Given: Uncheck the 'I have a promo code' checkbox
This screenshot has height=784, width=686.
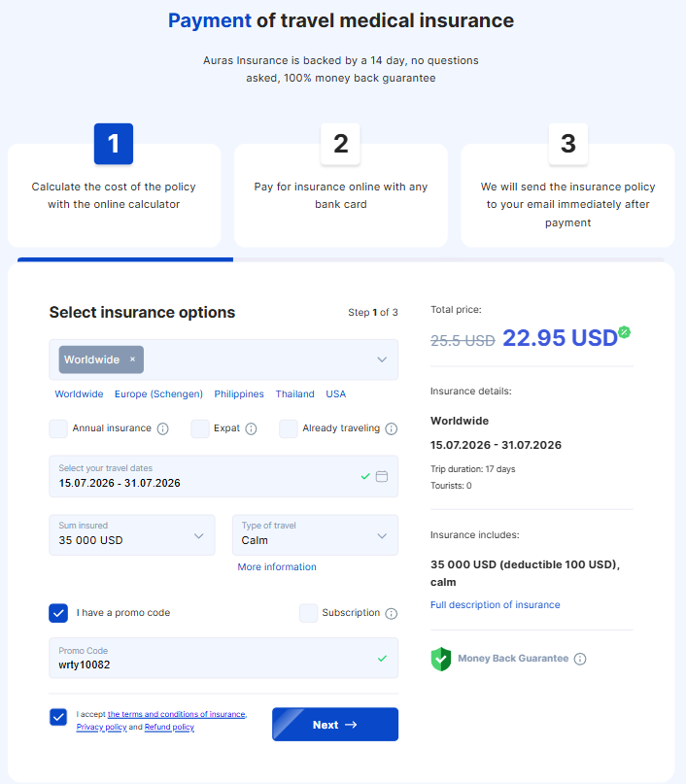Looking at the screenshot, I should pyautogui.click(x=57, y=613).
